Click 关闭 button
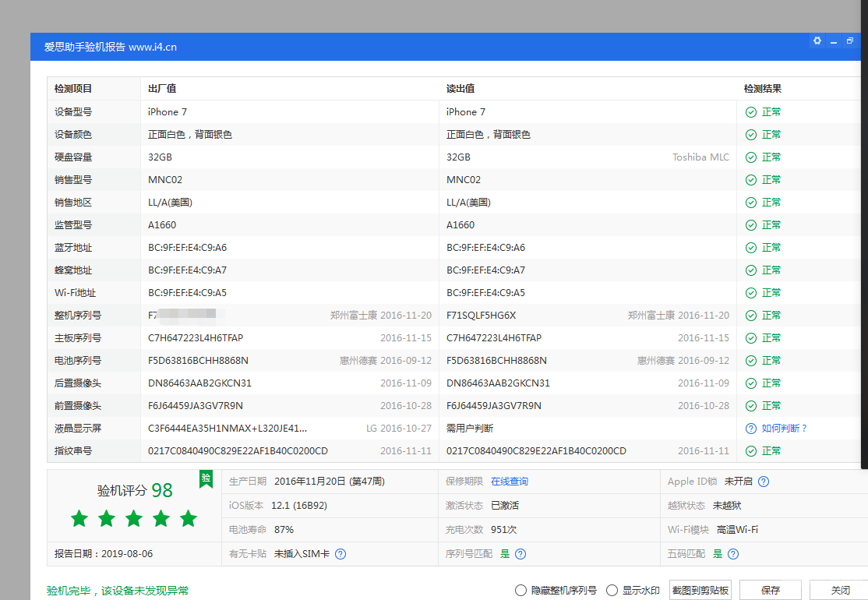This screenshot has height=600, width=868. [x=840, y=591]
